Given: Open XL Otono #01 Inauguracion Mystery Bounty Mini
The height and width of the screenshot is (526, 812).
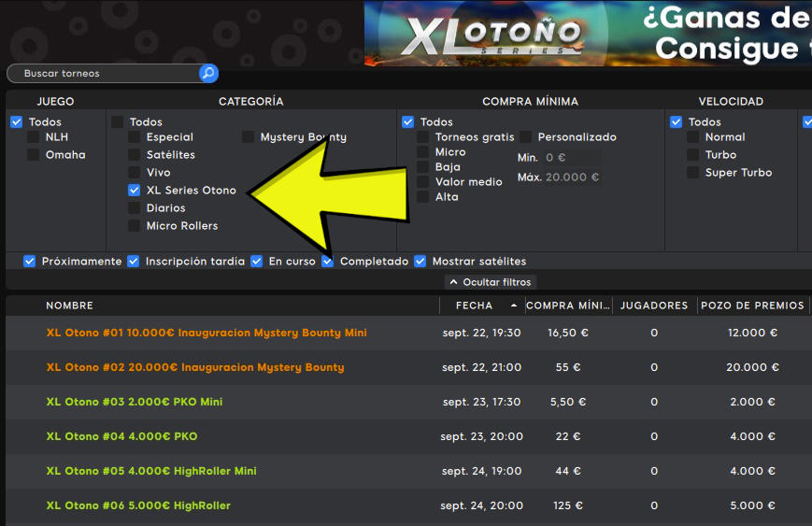Looking at the screenshot, I should 207,333.
